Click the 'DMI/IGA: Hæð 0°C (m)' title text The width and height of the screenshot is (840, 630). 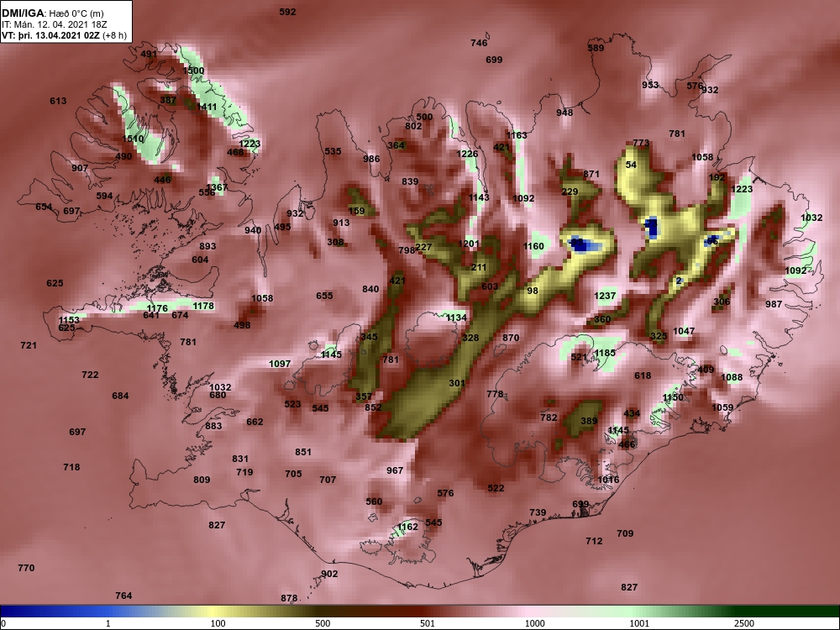pyautogui.click(x=52, y=13)
